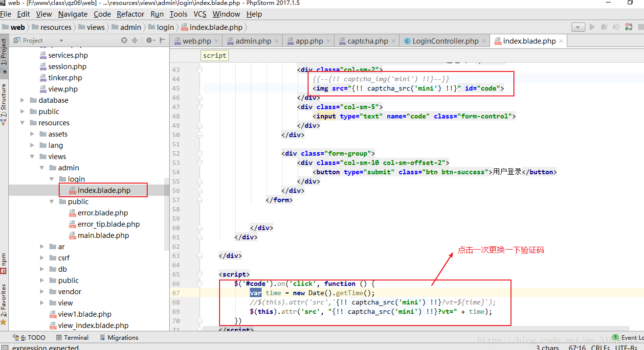Expand the database folder in tree
644x350 pixels.
coord(22,100)
